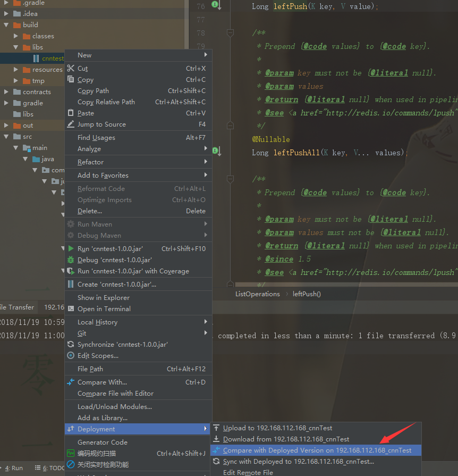This screenshot has height=476, width=458.
Task: Click the 关闭实时检测功能 toggle icon
Action: [x=70, y=465]
